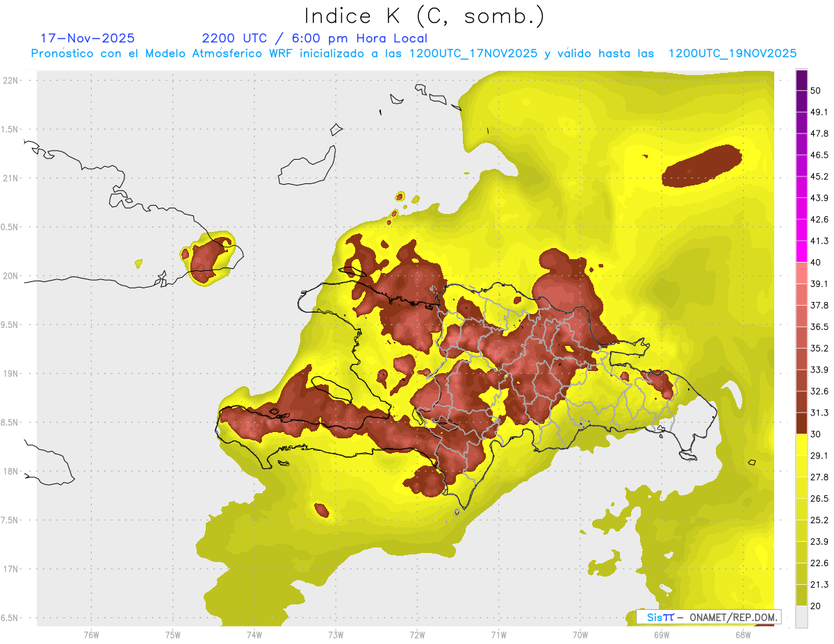This screenshot has width=834, height=644.
Task: Click the '49.1' color scale value
Action: 819,112
